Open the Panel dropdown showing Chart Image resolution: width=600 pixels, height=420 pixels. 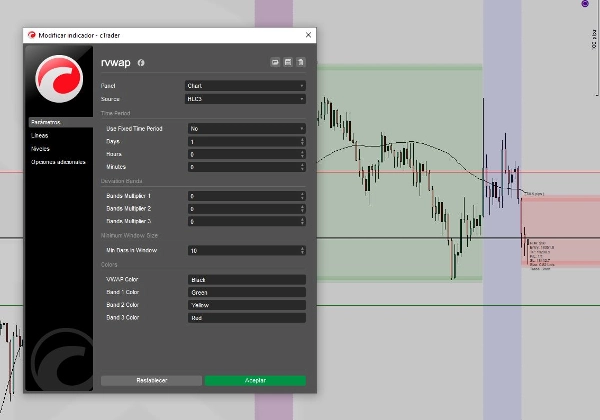coord(245,86)
